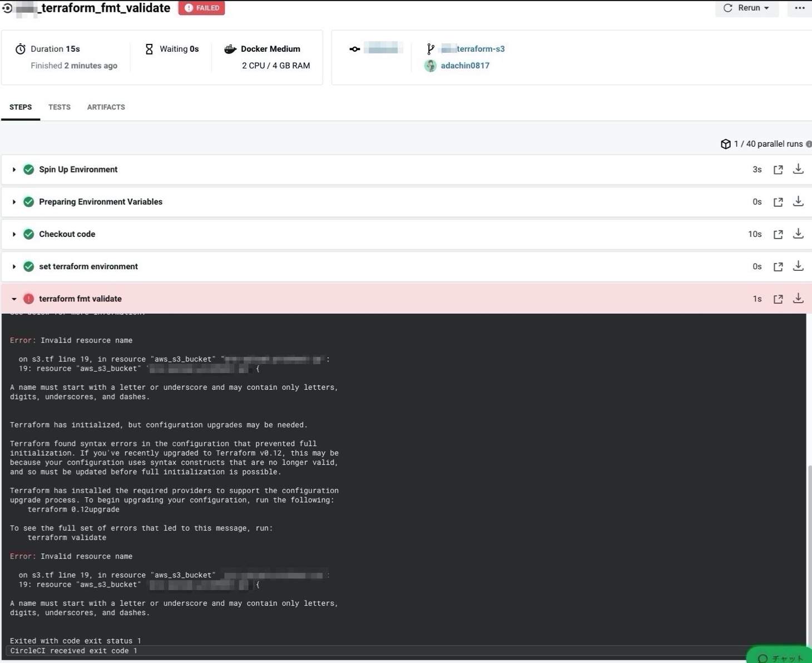This screenshot has width=812, height=663.
Task: Download the Checkout code step log
Action: pyautogui.click(x=798, y=234)
